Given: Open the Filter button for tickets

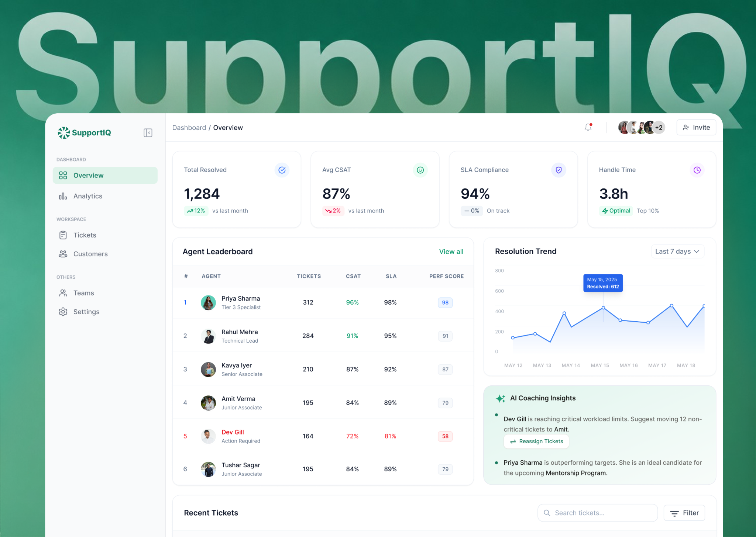Looking at the screenshot, I should coord(684,513).
